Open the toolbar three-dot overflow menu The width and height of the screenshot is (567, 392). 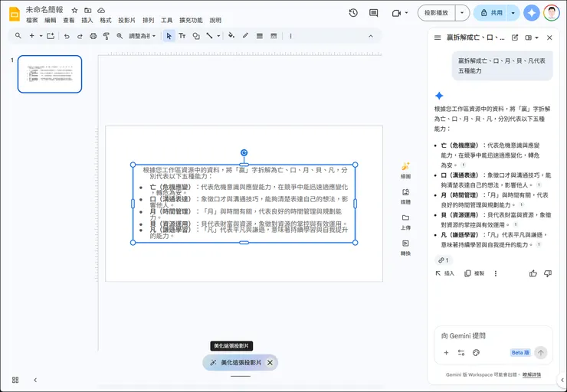point(290,36)
